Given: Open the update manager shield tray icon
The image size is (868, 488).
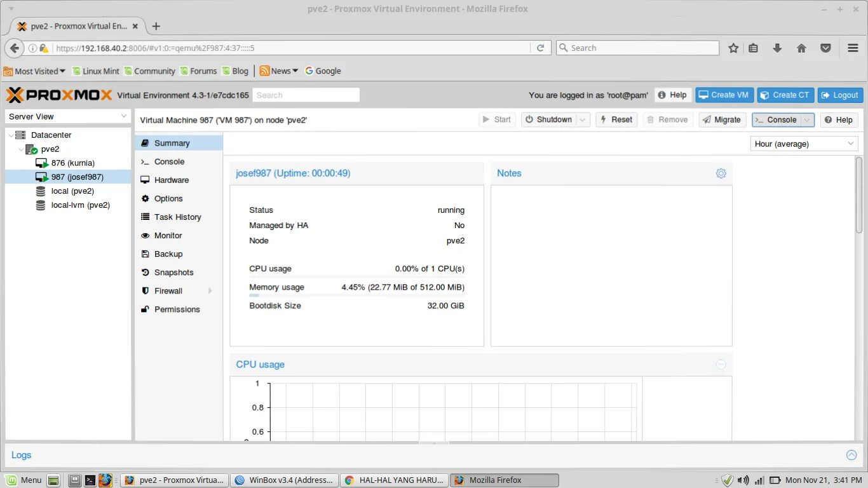Looking at the screenshot, I should [x=727, y=480].
